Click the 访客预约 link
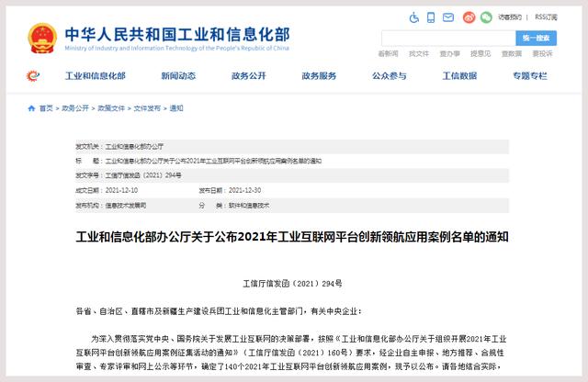588x382 pixels. (510, 17)
